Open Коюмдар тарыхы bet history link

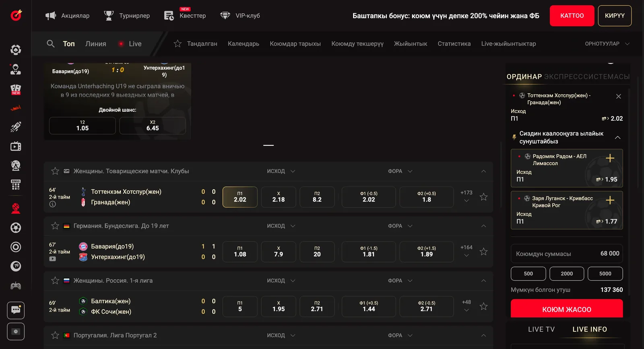295,43
